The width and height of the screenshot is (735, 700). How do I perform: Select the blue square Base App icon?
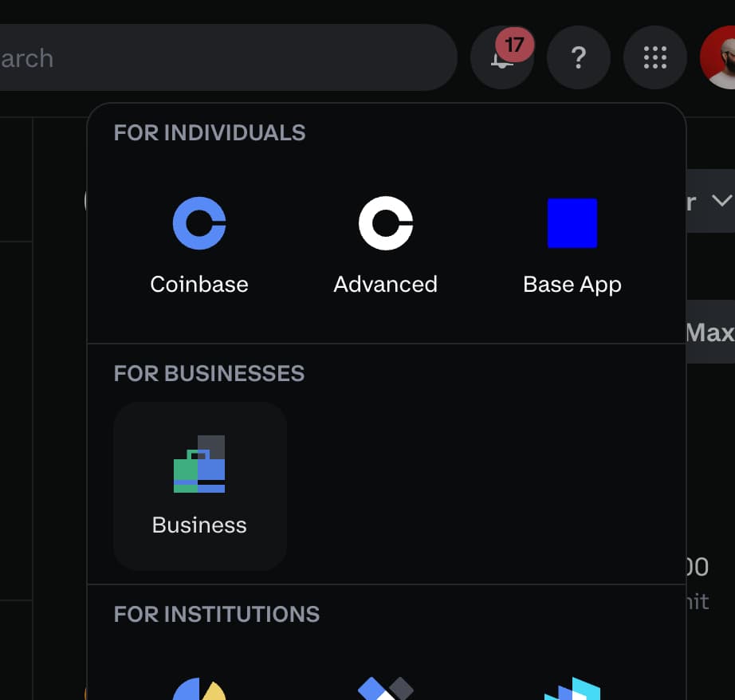pyautogui.click(x=572, y=223)
